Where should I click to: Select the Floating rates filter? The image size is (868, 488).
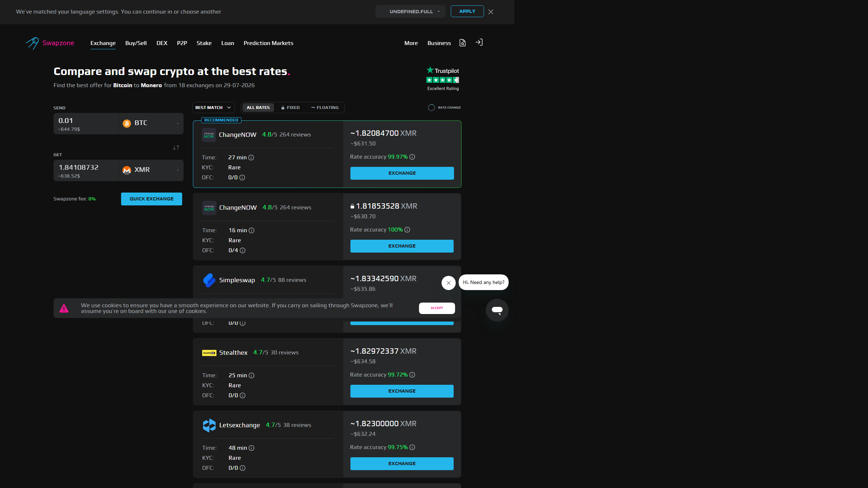325,108
